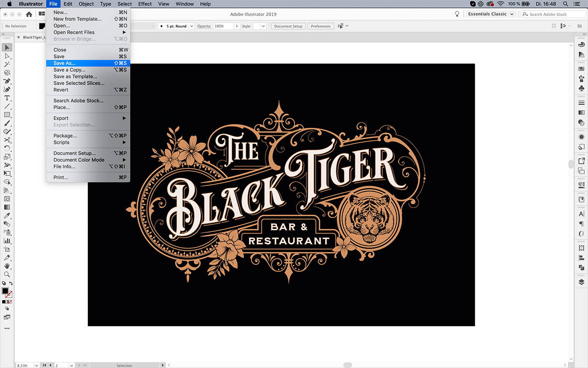This screenshot has height=368, width=588.
Task: Select the Hand tool
Action: click(7, 266)
